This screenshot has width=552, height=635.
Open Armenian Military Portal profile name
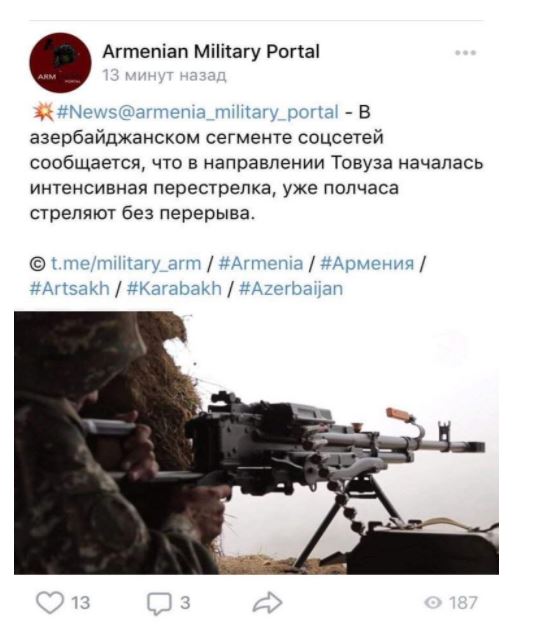click(211, 51)
